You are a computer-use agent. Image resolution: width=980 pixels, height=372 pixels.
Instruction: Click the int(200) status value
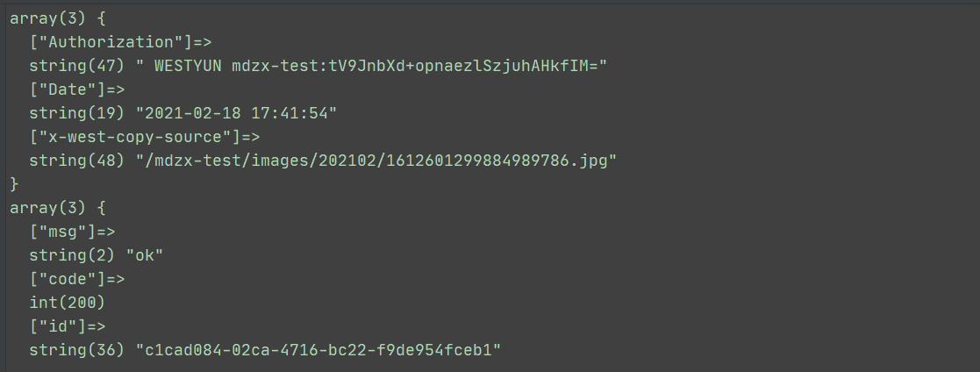(67, 303)
